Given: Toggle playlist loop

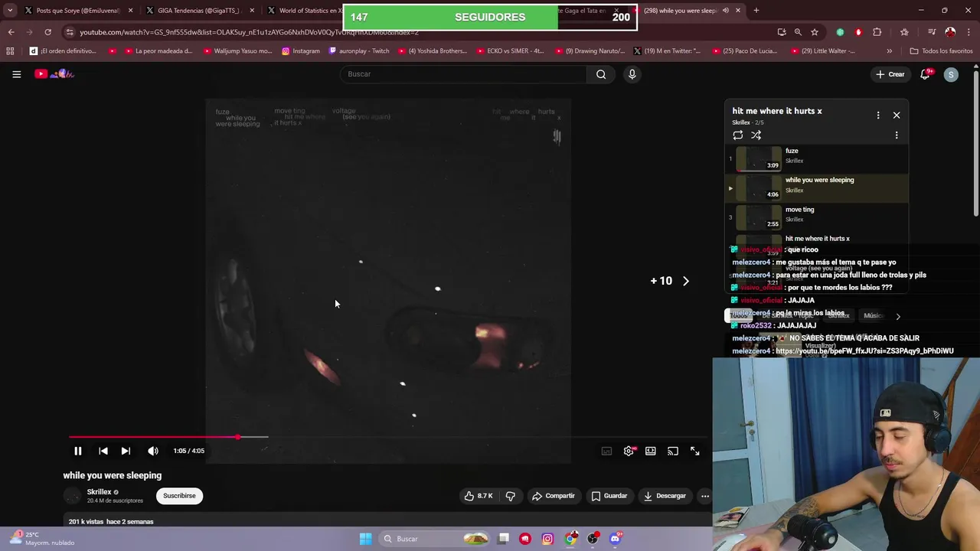Looking at the screenshot, I should coord(737,135).
